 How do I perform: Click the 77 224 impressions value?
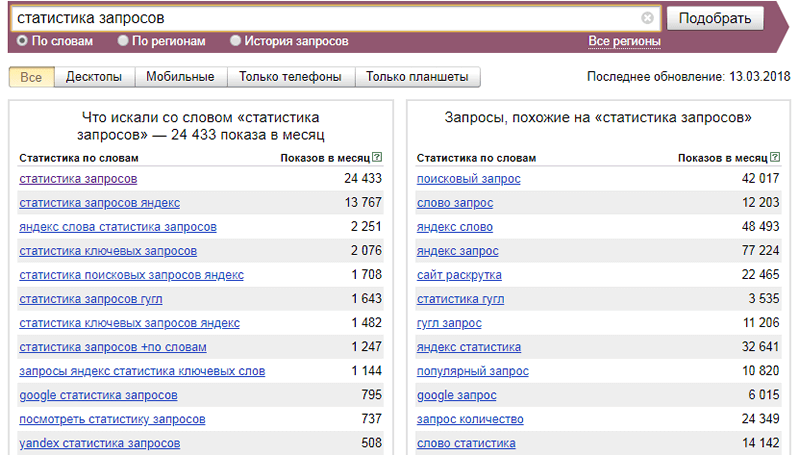click(760, 250)
